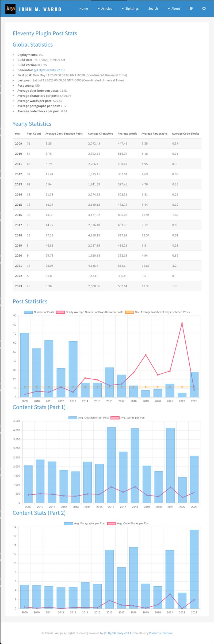Click the 2009 year cell in table

point(18,143)
